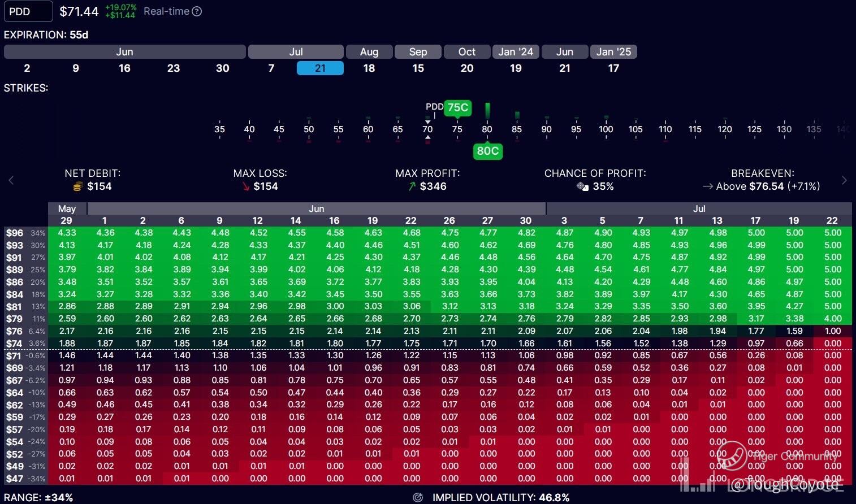Select the Aug 18 expiration date
This screenshot has height=504, width=856.
point(369,68)
